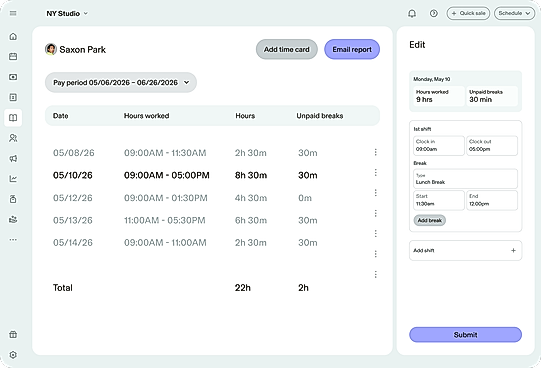Click the plus icon on Add shift

(513, 250)
